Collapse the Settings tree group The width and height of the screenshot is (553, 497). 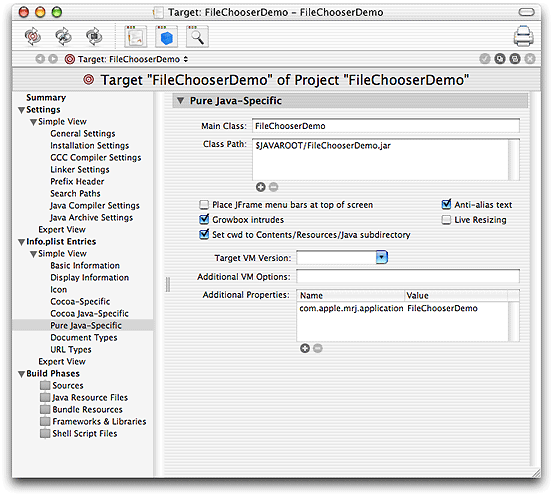(x=22, y=110)
